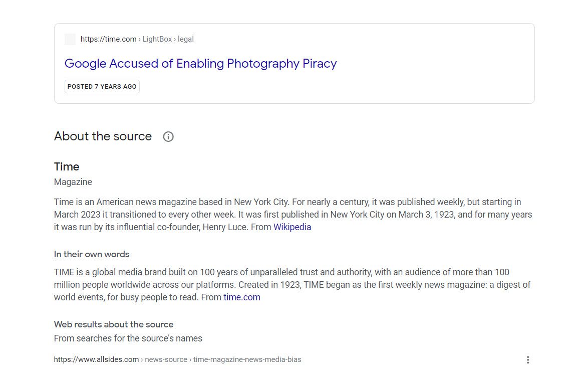Click the Web results about the source heading
The width and height of the screenshot is (588, 369).
pyautogui.click(x=114, y=324)
